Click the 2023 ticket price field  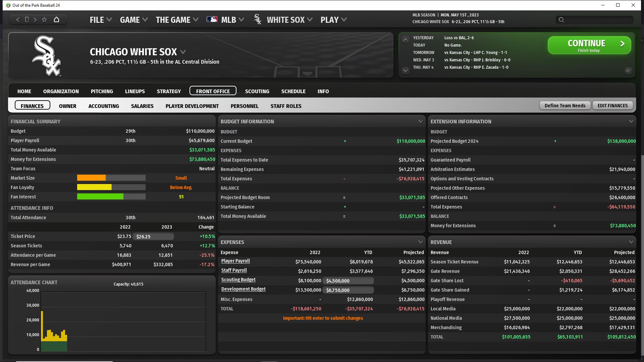153,237
